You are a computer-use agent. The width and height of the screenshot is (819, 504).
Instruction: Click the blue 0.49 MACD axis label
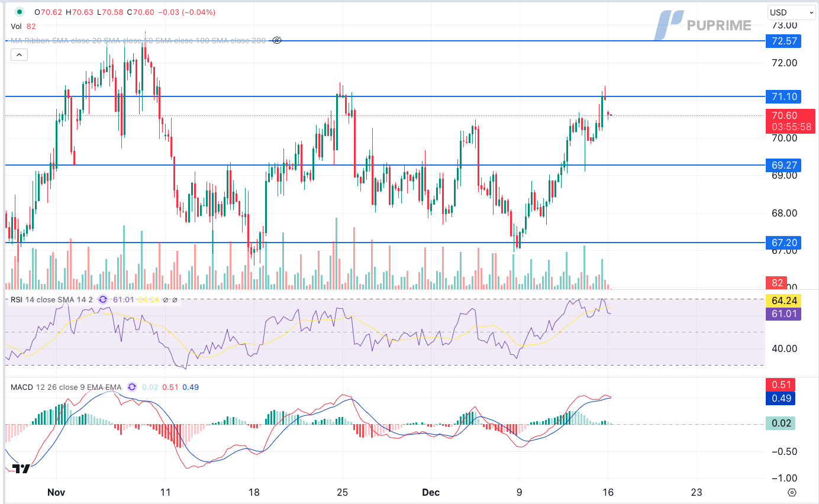(x=780, y=398)
